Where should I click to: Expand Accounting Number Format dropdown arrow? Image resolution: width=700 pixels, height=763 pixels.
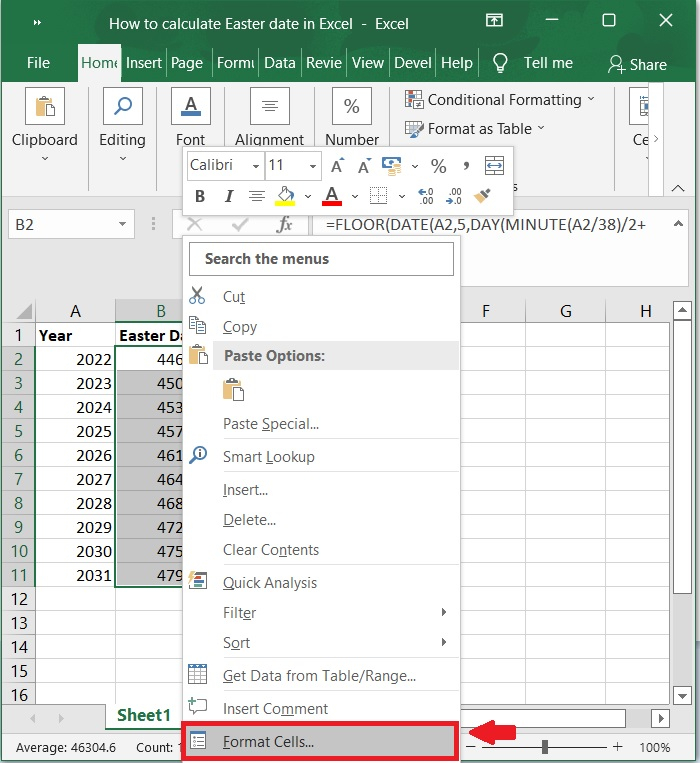[414, 166]
